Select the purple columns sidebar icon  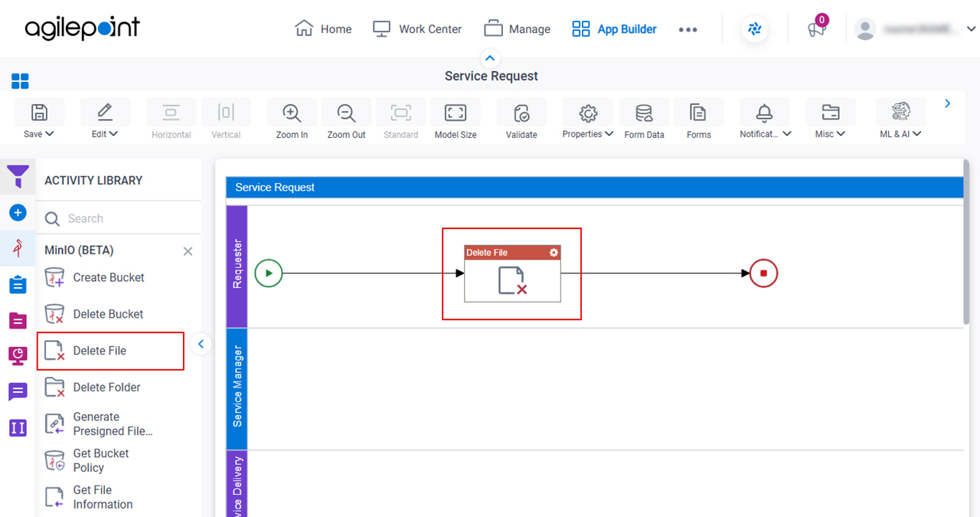(18, 427)
